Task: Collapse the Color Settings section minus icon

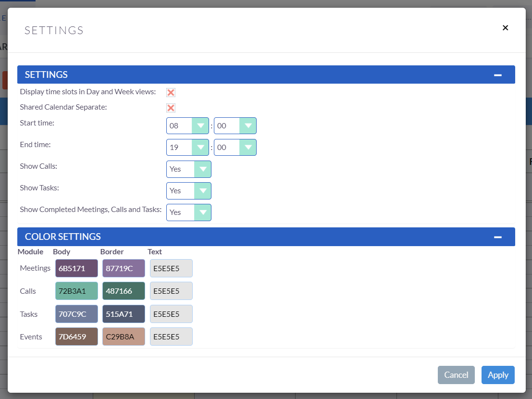Action: 498,237
